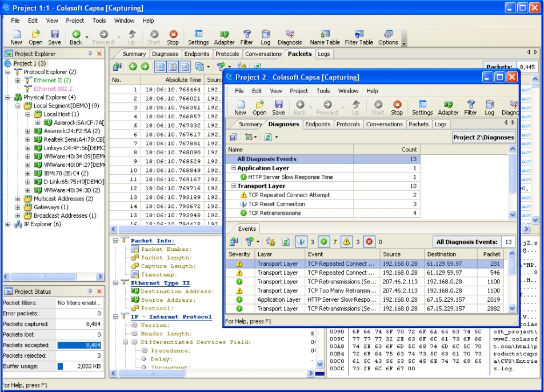
Task: Click the Buffer usage progress bar
Action: point(61,366)
